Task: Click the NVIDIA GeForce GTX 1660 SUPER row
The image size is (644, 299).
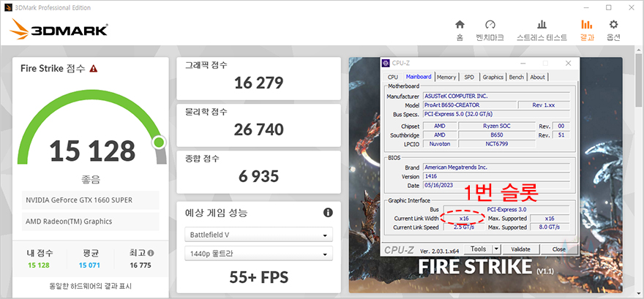Action: tap(90, 200)
